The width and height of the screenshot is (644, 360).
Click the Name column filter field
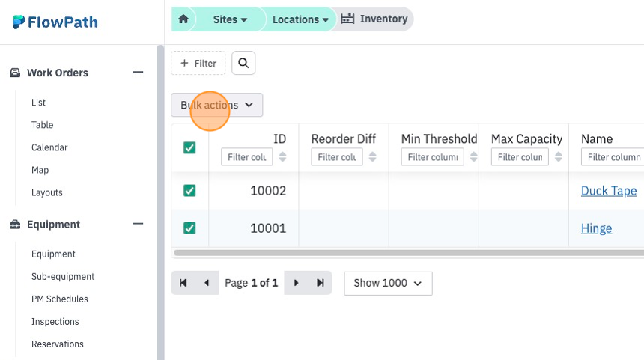tap(613, 157)
